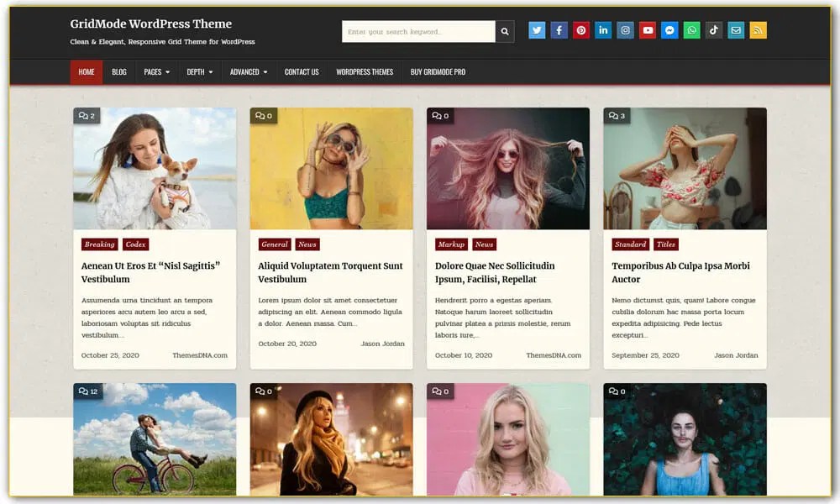The width and height of the screenshot is (840, 504).
Task: Subscribe via the RSS feed icon
Action: point(757,29)
